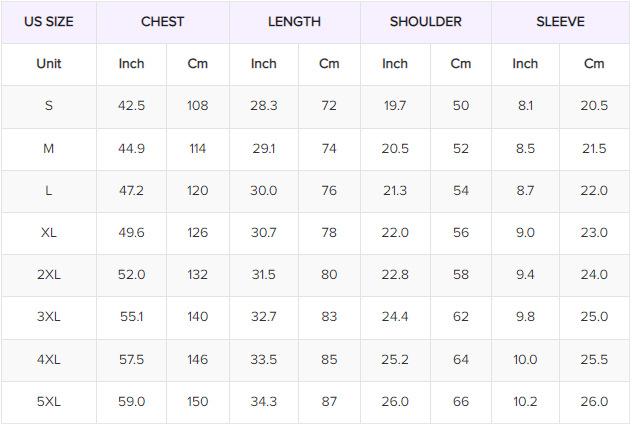
Task: Click the 5XL size label
Action: point(48,401)
